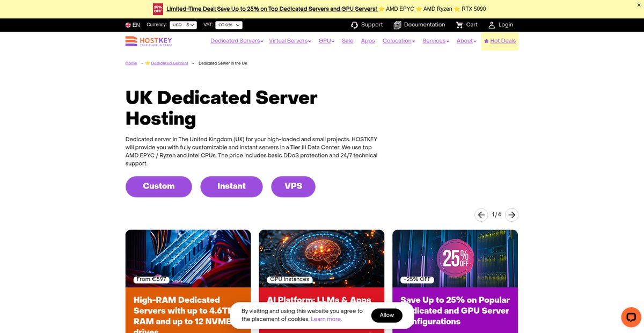Image resolution: width=644 pixels, height=333 pixels.
Task: Open the Apps menu item
Action: 368,41
